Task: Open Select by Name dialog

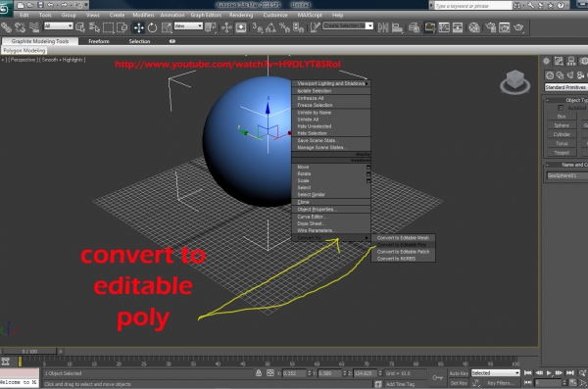Action: click(x=94, y=27)
